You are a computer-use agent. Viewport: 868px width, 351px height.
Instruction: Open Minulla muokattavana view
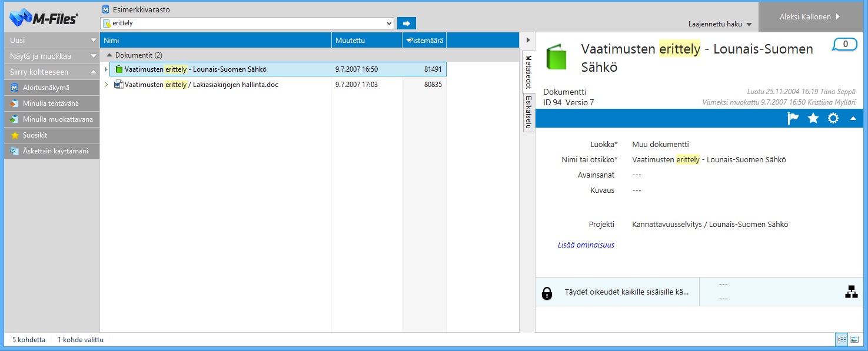point(52,119)
